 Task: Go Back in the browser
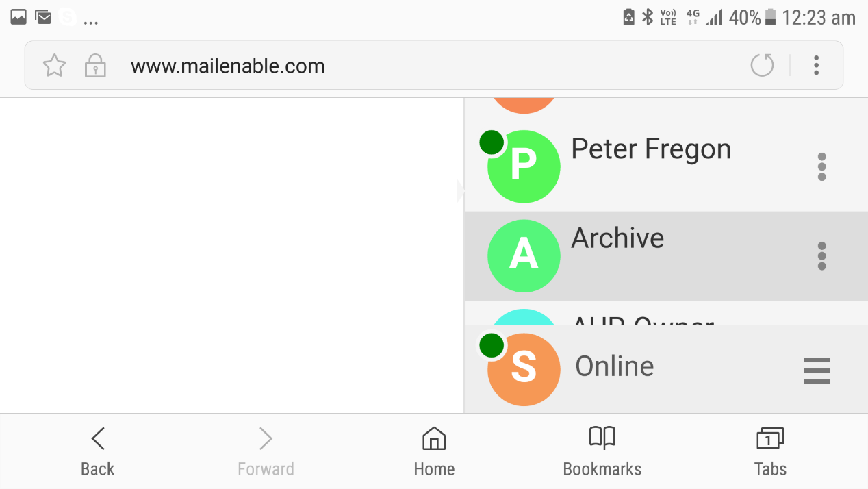point(98,452)
